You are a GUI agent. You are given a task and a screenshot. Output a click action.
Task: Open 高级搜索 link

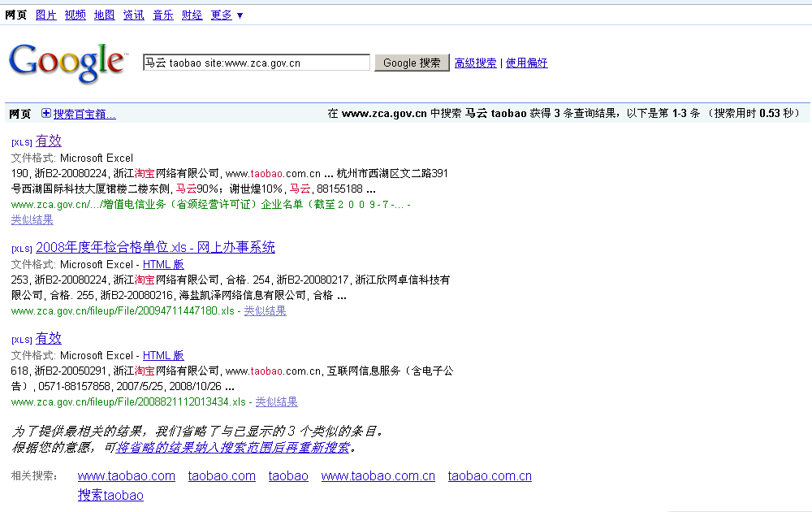tap(475, 63)
